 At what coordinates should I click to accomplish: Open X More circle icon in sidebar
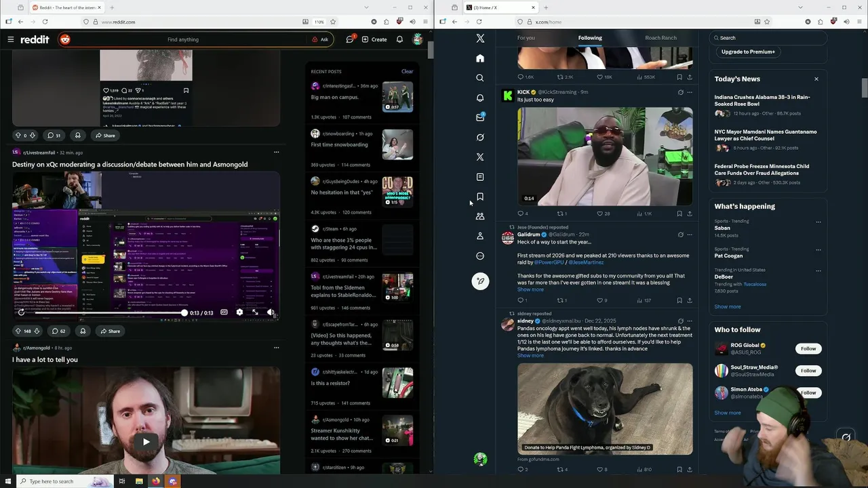coord(480,256)
